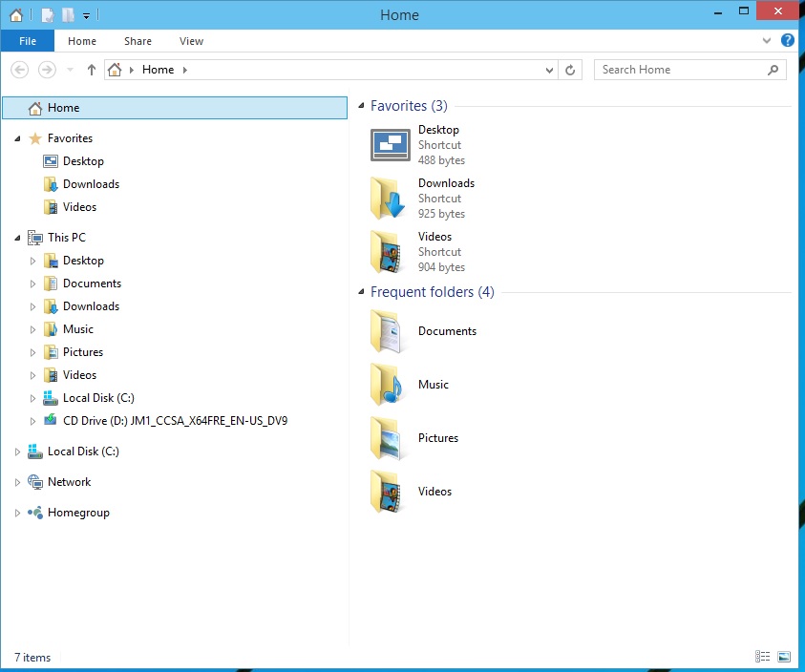805x672 pixels.
Task: Select Documents folder icon in Frequent folders
Action: [386, 331]
